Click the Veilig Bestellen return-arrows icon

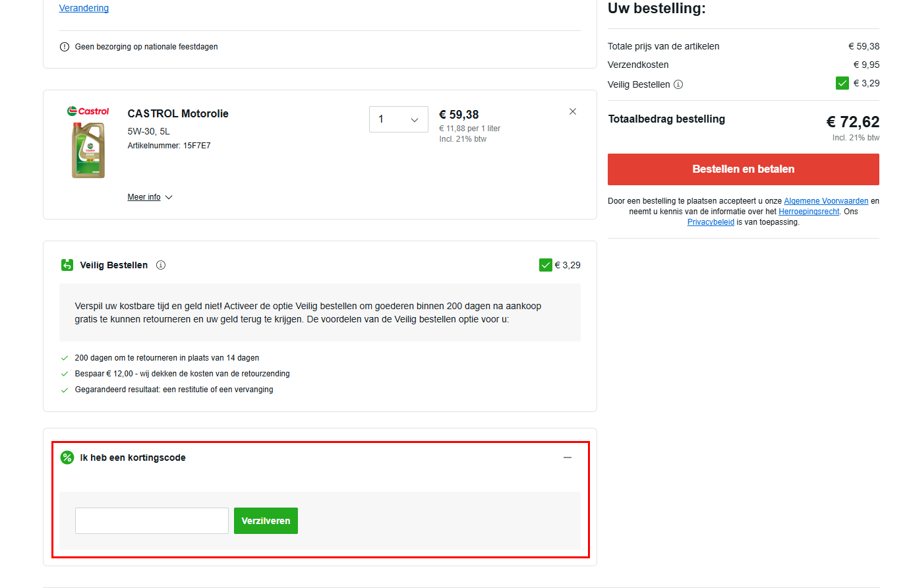[x=67, y=264]
